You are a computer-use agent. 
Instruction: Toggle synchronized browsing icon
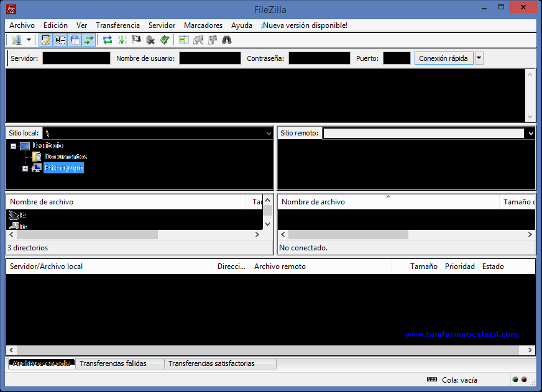point(213,40)
